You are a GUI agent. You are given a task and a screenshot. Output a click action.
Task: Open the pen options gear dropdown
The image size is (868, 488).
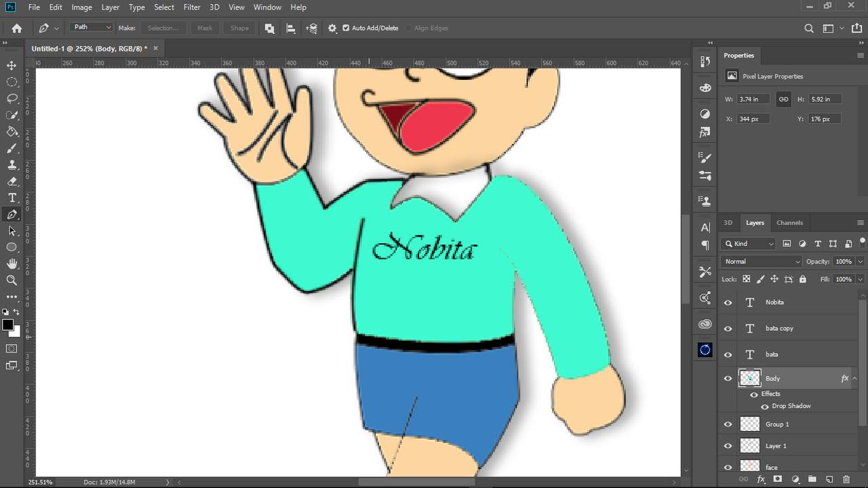coord(332,28)
